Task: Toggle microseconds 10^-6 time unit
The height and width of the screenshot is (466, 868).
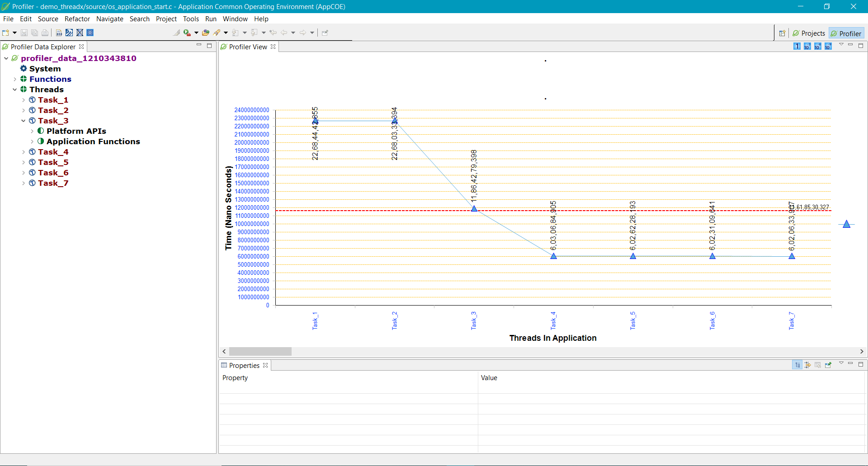Action: click(817, 46)
